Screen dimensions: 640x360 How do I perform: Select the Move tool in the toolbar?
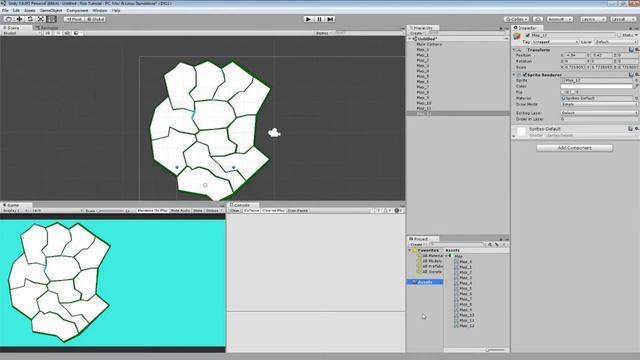point(19,19)
